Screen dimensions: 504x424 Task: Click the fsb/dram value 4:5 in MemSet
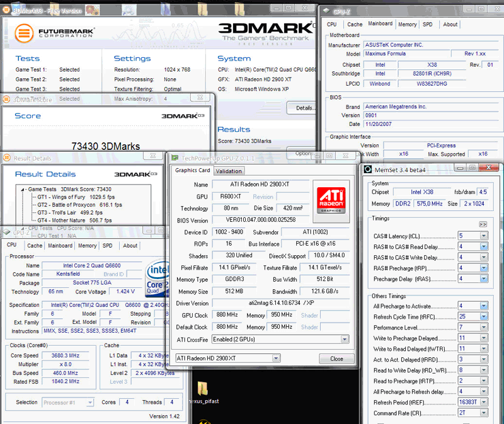(x=483, y=192)
